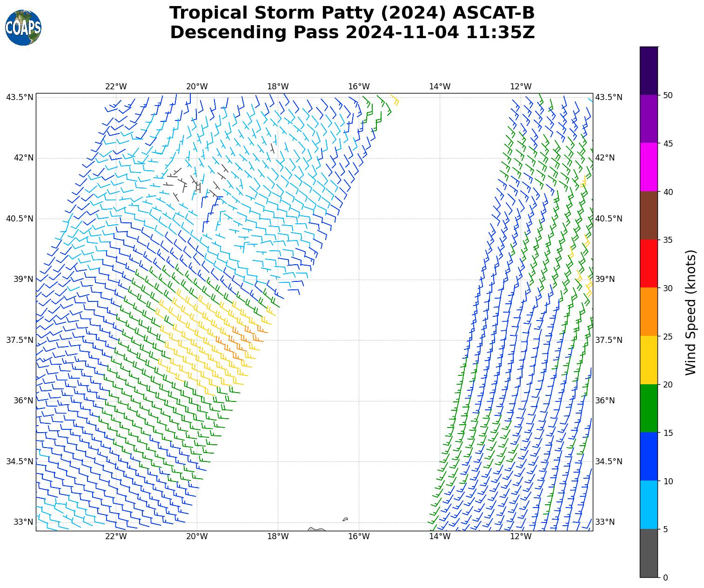Select the dark purple colorbar segment above 50
The image size is (704, 588).
(x=649, y=71)
